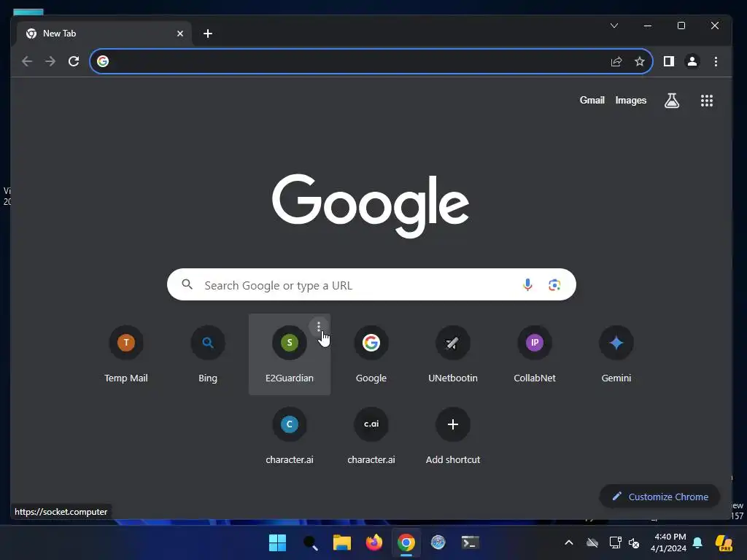
Task: Click the muted volume tray icon
Action: (x=634, y=542)
